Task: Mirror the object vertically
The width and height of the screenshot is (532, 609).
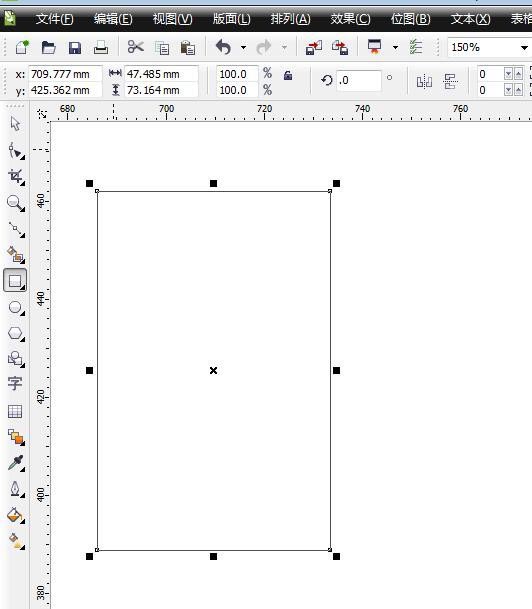Action: 450,81
